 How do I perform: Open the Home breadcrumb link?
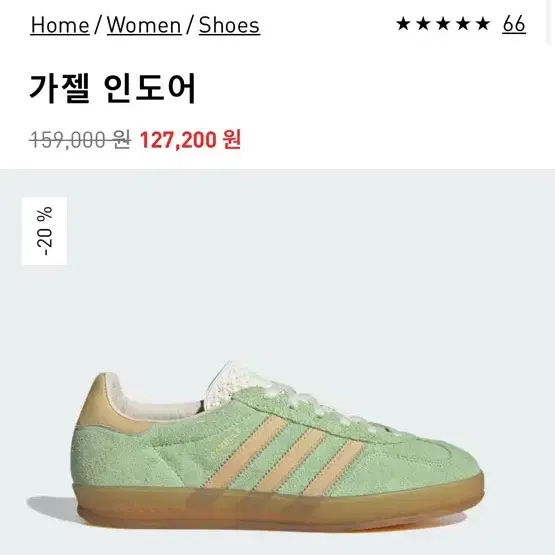(60, 25)
